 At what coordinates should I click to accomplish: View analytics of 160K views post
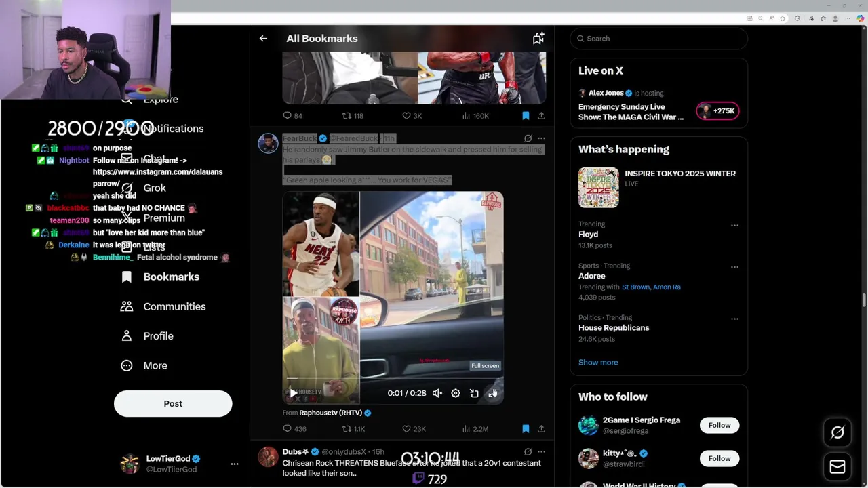[475, 116]
